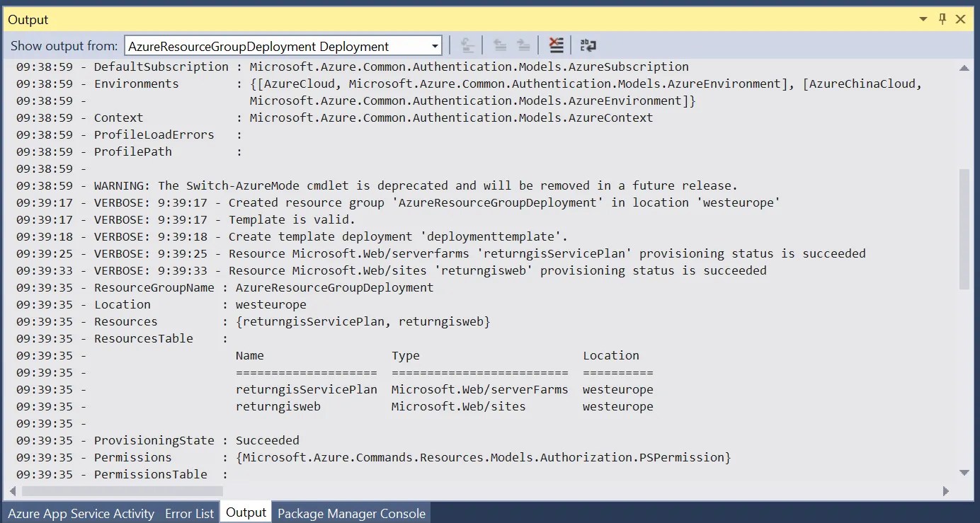Screen dimensions: 980x523
Task: Click the ProvisioningState Succeeded output line
Action: [158, 440]
